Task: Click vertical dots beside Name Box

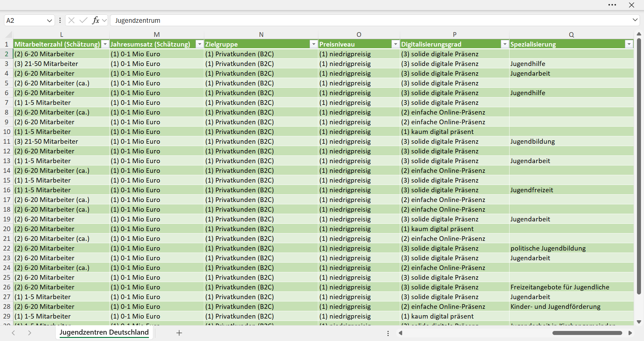Action: [x=60, y=20]
